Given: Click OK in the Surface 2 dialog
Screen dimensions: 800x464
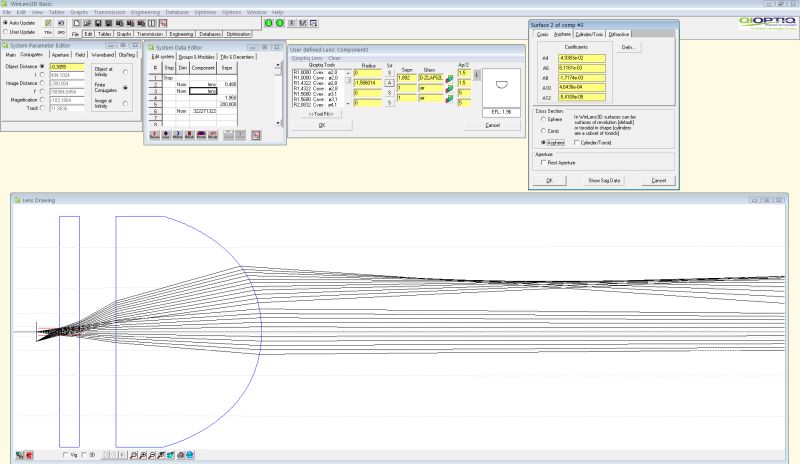Looking at the screenshot, I should (549, 180).
